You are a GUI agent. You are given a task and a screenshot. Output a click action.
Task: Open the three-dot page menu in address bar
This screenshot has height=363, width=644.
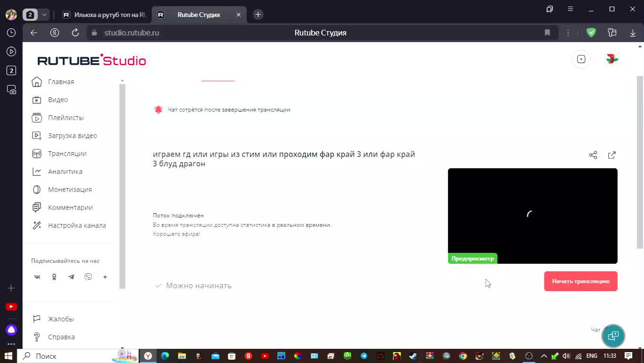pos(568,33)
